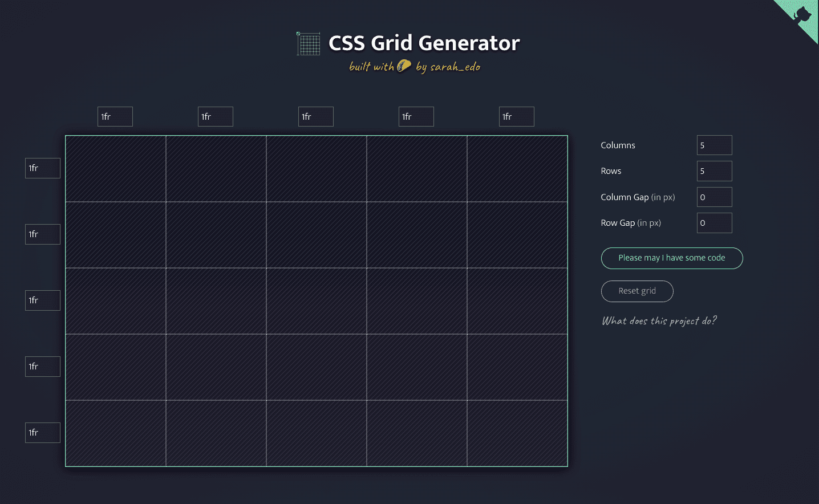
Task: Click the grid logo icon beside the title
Action: tap(309, 44)
